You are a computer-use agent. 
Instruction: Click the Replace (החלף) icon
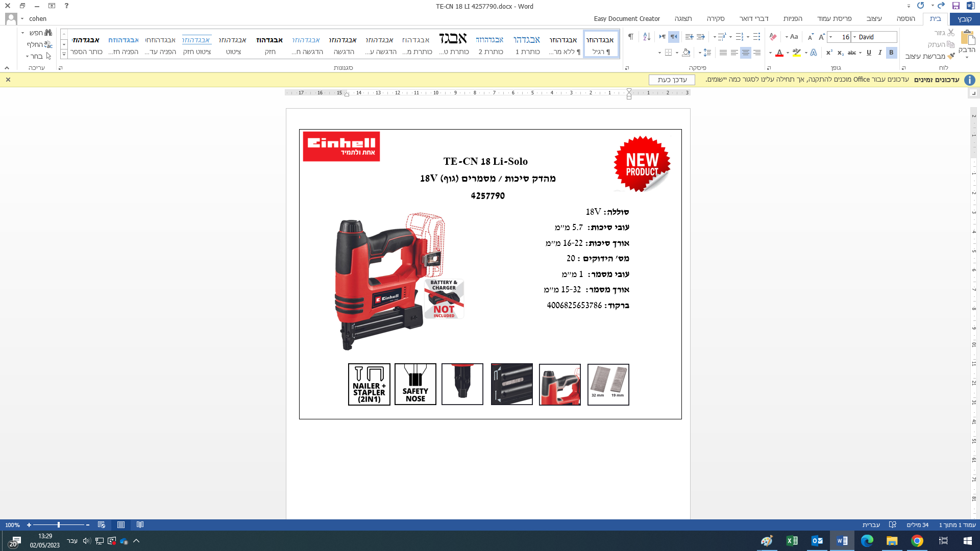48,44
